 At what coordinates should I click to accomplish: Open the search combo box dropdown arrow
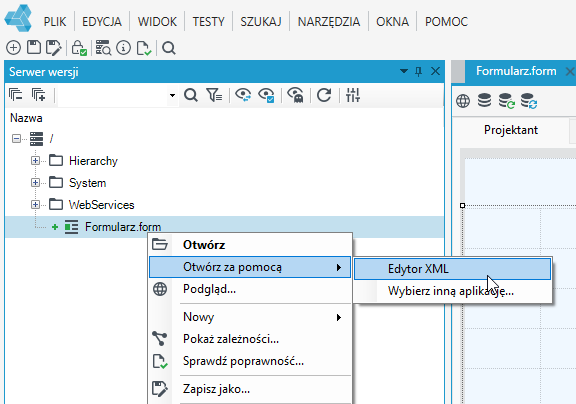[172, 95]
